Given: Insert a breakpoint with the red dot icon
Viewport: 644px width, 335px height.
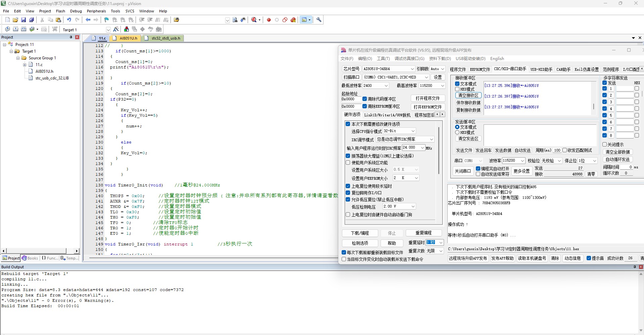Looking at the screenshot, I should [269, 20].
